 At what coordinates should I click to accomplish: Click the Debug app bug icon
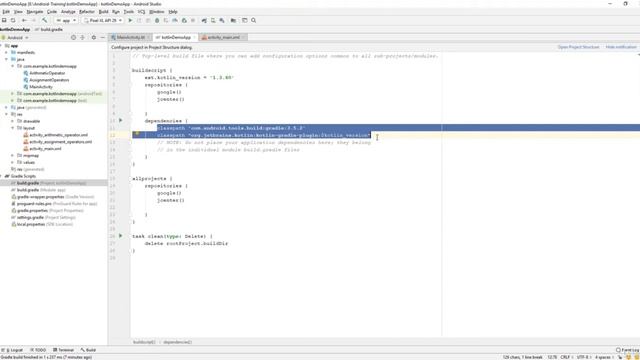click(x=157, y=20)
